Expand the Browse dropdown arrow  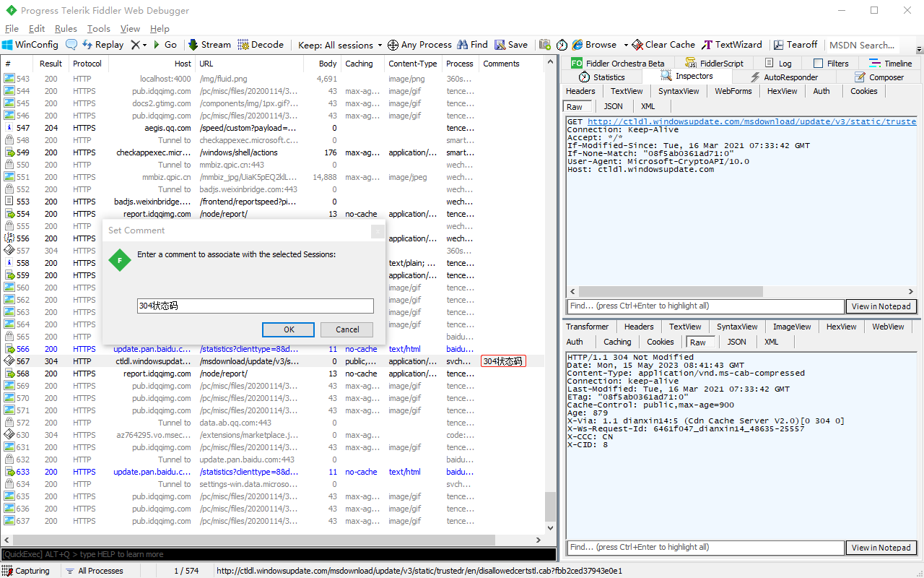tap(626, 45)
